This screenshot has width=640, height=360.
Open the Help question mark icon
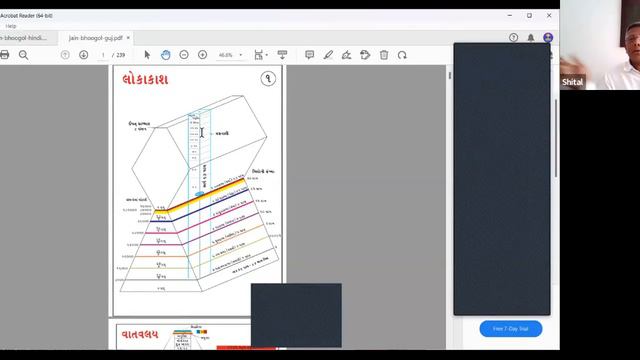pyautogui.click(x=513, y=38)
